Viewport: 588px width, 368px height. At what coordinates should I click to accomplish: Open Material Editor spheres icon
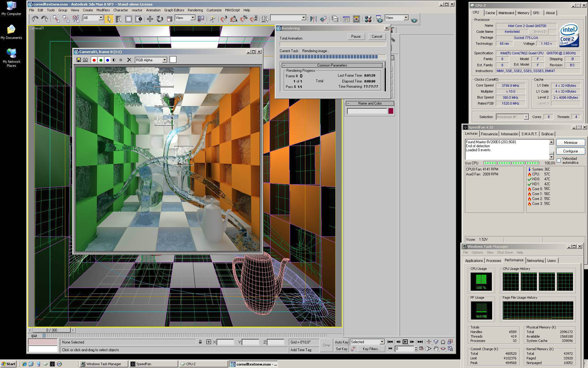coord(368,19)
